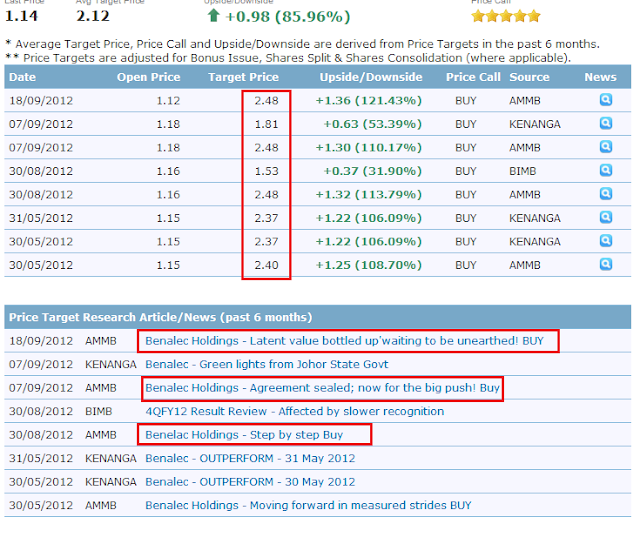This screenshot has width=640, height=544.
Task: Open news icon for 30/08/2012 BIMB row
Action: click(x=606, y=170)
